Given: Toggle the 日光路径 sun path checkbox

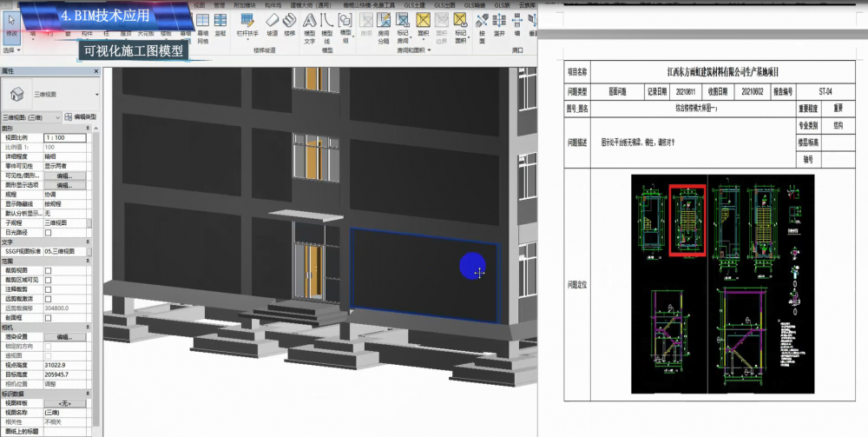Looking at the screenshot, I should pos(48,232).
